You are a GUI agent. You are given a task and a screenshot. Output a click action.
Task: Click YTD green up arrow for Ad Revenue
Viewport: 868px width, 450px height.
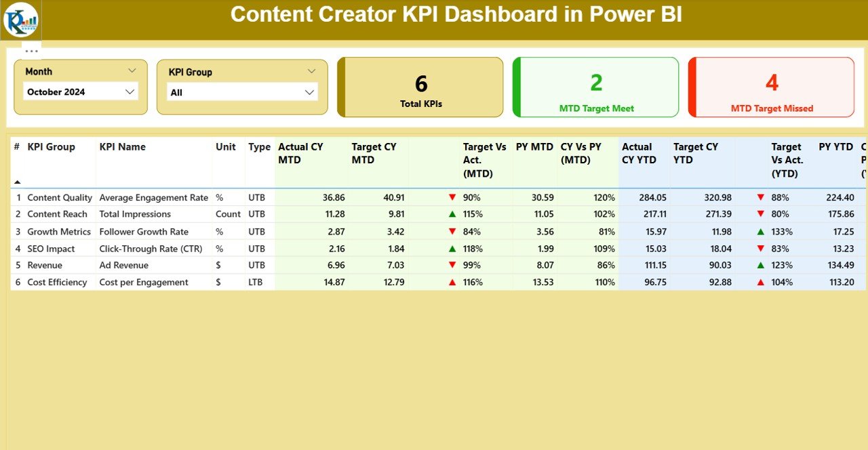coord(760,265)
